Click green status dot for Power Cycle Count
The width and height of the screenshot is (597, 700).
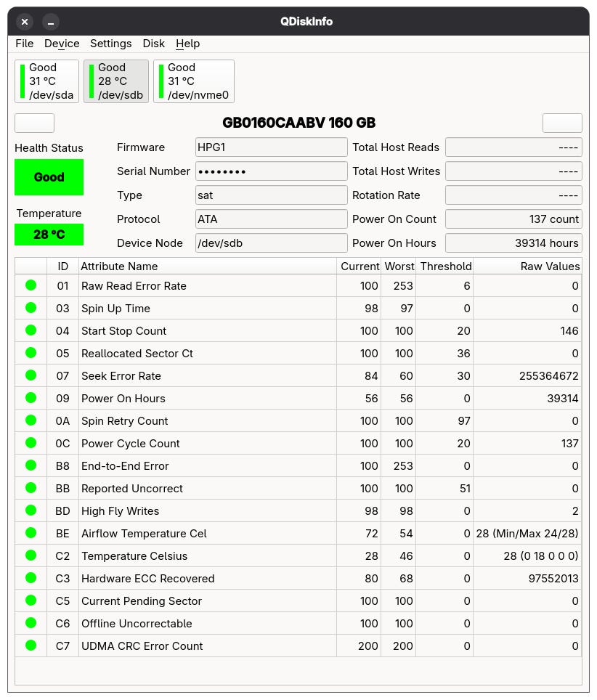[31, 443]
